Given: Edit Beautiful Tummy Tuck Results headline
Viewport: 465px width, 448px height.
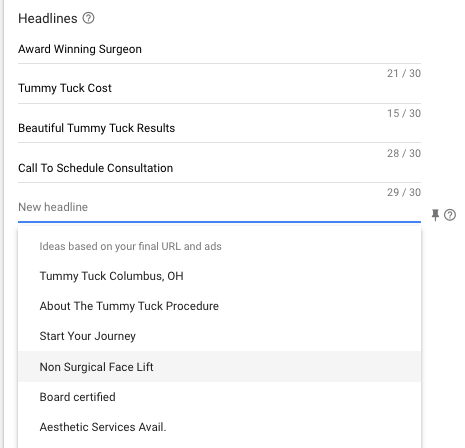Looking at the screenshot, I should click(x=219, y=128).
